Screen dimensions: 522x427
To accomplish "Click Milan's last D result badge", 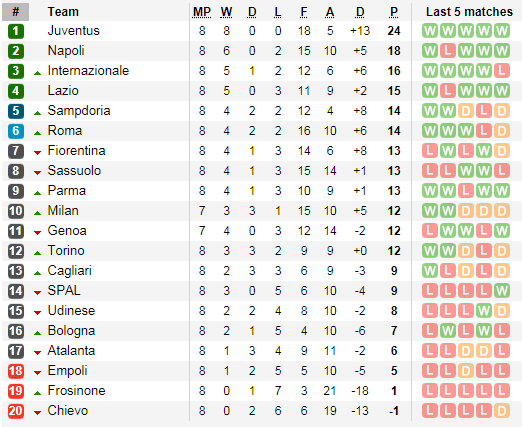I will tap(502, 211).
